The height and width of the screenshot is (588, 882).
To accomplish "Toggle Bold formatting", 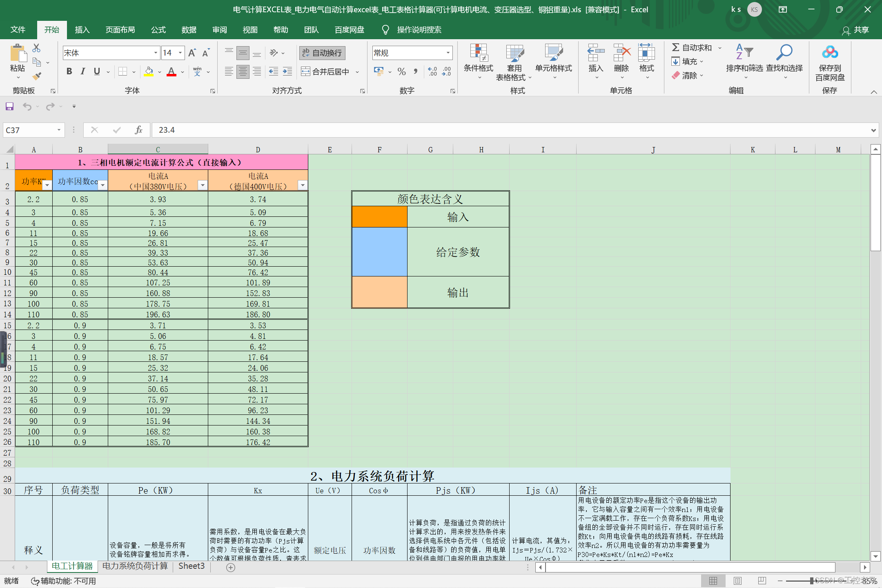I will click(69, 71).
